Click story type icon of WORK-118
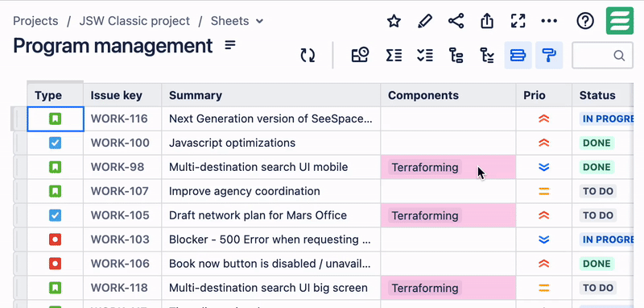 coord(55,288)
